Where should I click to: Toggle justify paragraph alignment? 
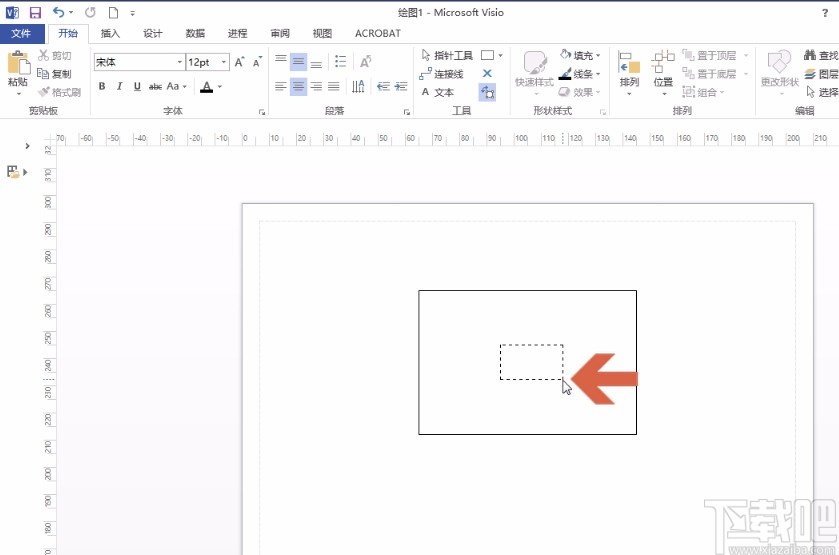tap(334, 86)
